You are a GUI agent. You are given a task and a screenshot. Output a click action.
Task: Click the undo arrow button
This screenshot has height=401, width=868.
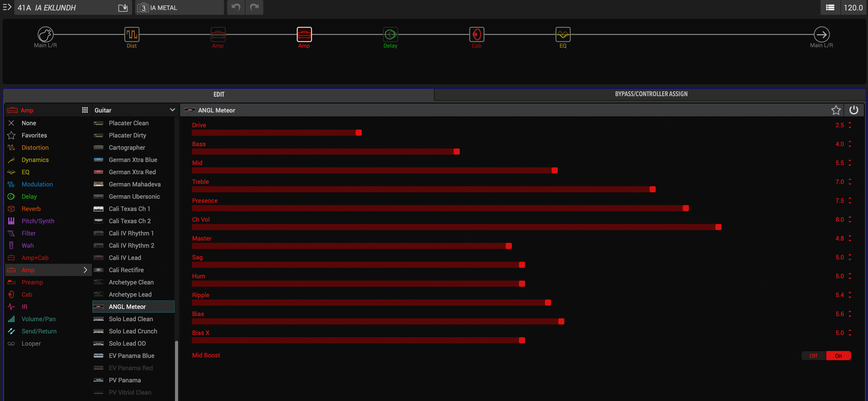236,7
